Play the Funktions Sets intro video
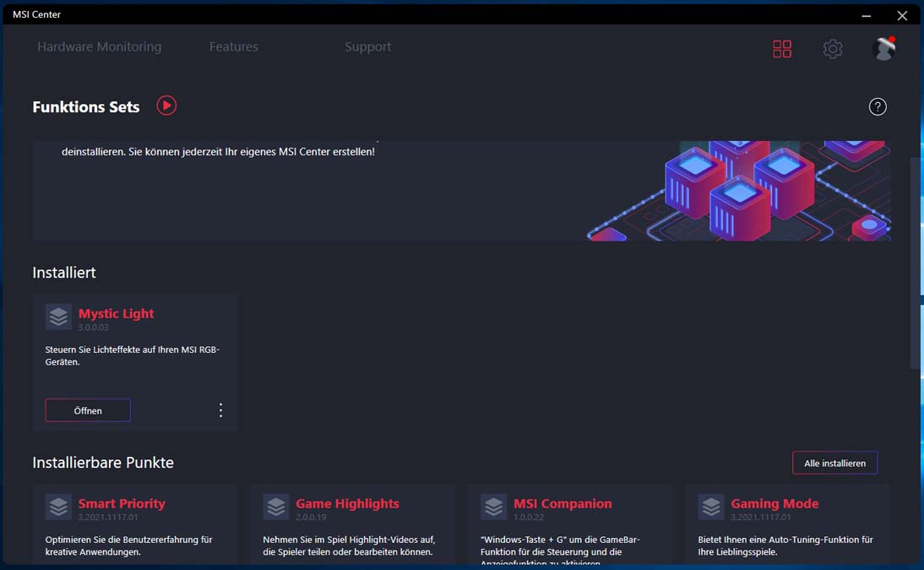 [166, 106]
